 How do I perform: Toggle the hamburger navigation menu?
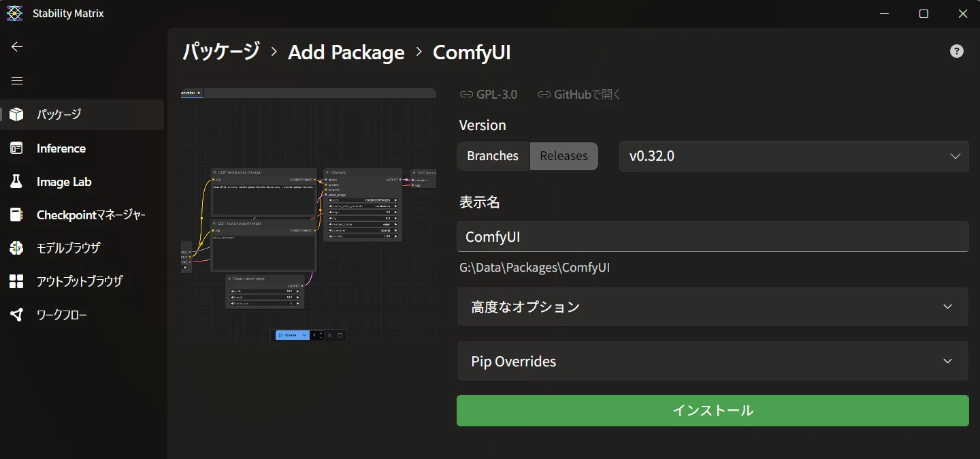click(x=17, y=81)
